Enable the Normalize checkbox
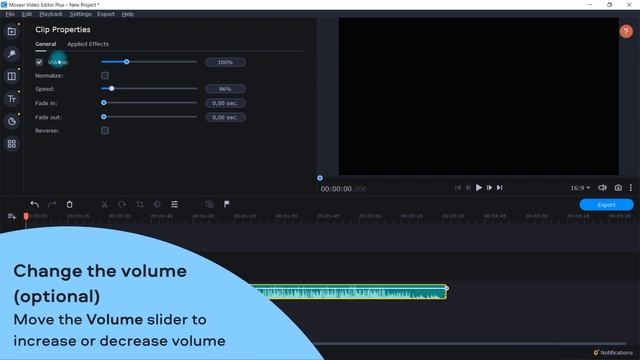Image resolution: width=640 pixels, height=360 pixels. click(x=105, y=76)
